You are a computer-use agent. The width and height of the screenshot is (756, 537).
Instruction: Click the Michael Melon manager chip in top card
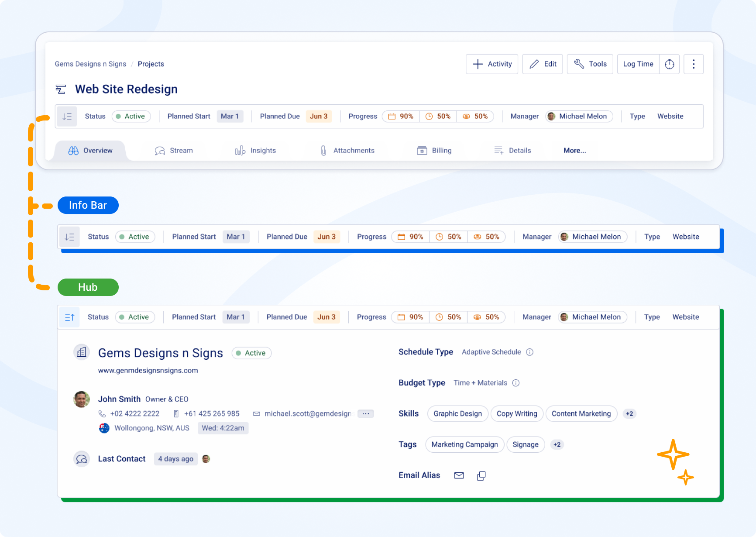579,117
